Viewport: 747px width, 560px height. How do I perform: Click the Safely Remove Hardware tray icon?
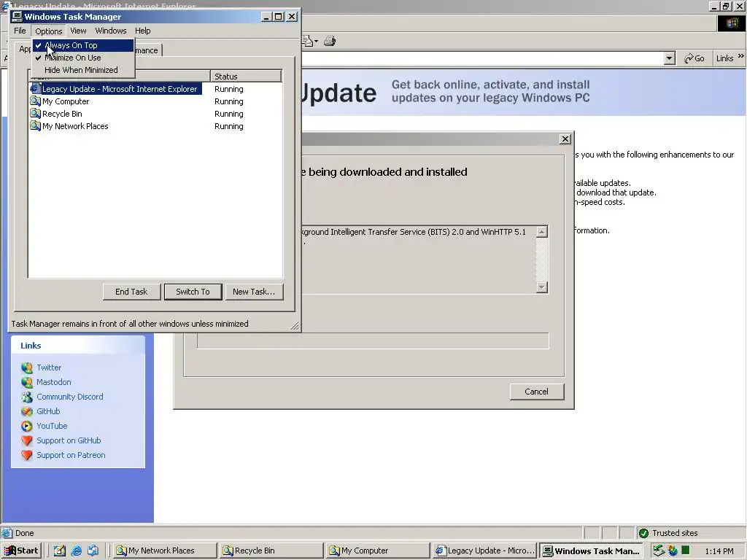[659, 551]
